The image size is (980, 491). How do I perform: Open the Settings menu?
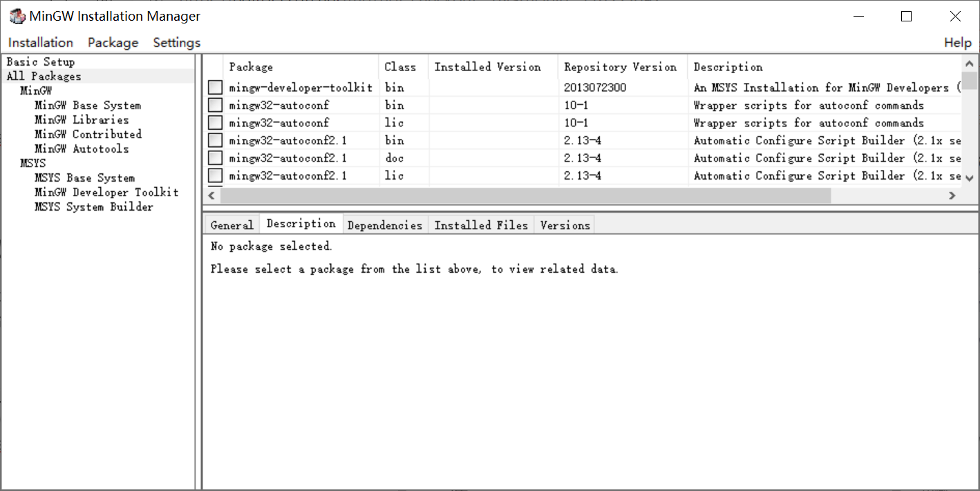176,42
